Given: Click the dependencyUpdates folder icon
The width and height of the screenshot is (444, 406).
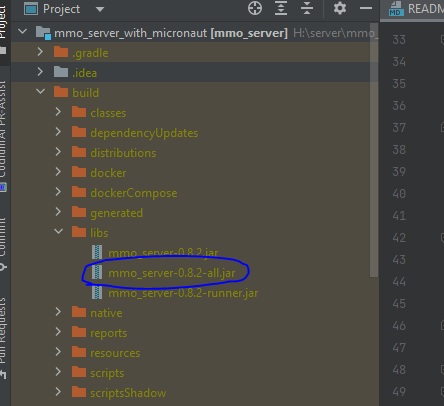Looking at the screenshot, I should [x=79, y=132].
